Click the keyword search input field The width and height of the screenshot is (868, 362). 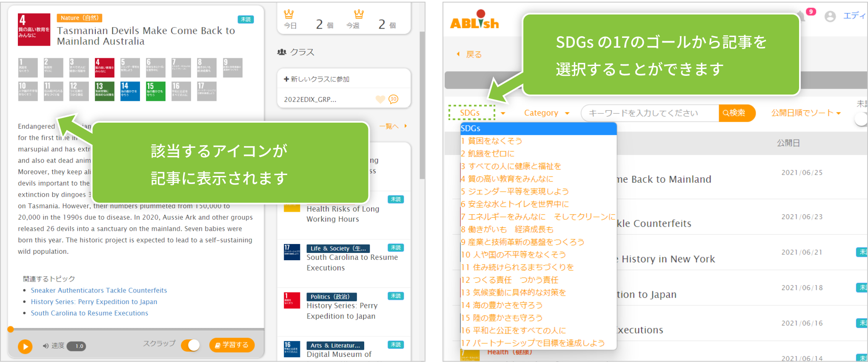pos(650,113)
